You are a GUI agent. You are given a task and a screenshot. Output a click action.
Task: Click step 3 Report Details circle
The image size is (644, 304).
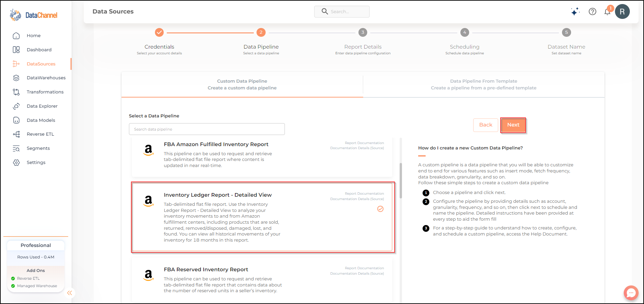[x=363, y=32]
